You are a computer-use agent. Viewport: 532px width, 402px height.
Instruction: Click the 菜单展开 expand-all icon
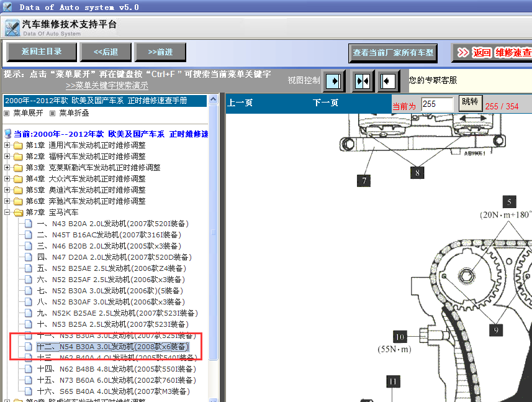(x=6, y=114)
